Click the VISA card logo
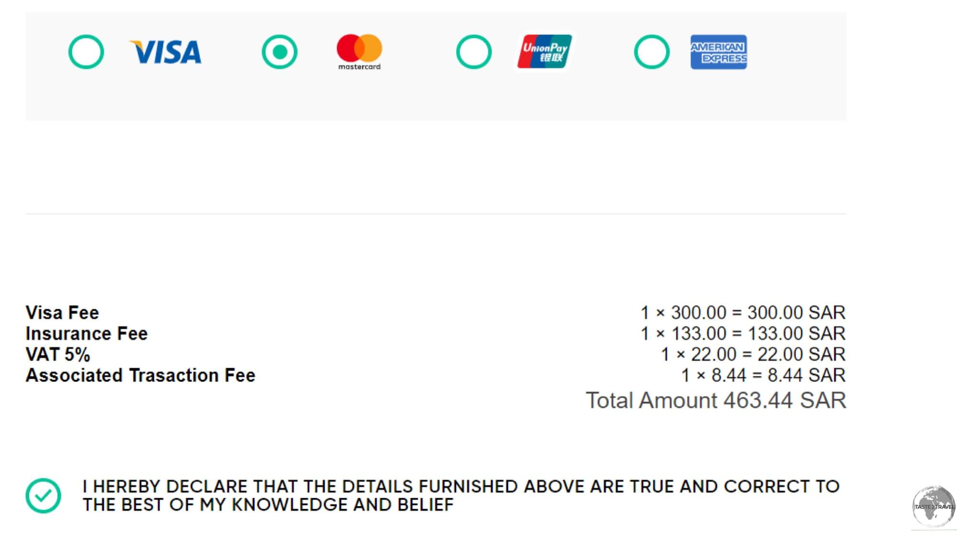980x540 pixels. tap(166, 52)
